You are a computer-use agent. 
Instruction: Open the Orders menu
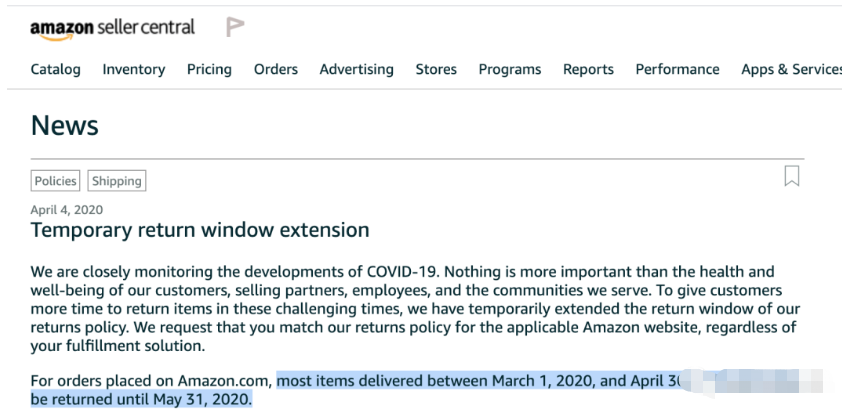click(276, 69)
